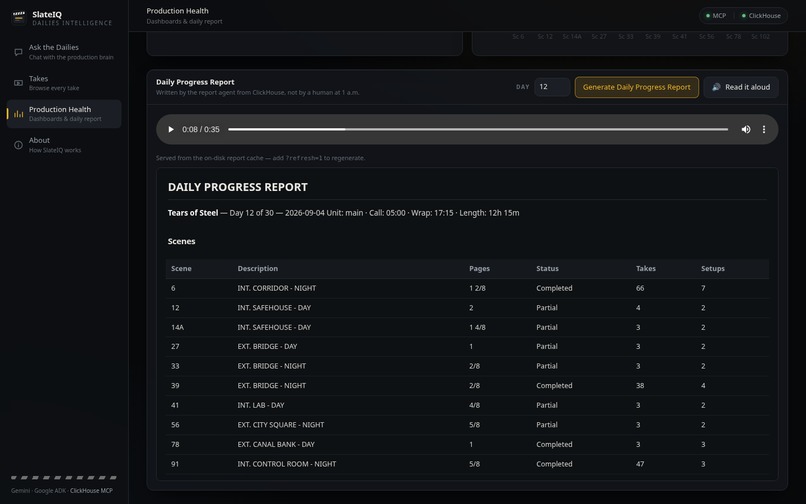Viewport: 806px width, 504px height.
Task: Click the Status column header
Action: pos(547,268)
